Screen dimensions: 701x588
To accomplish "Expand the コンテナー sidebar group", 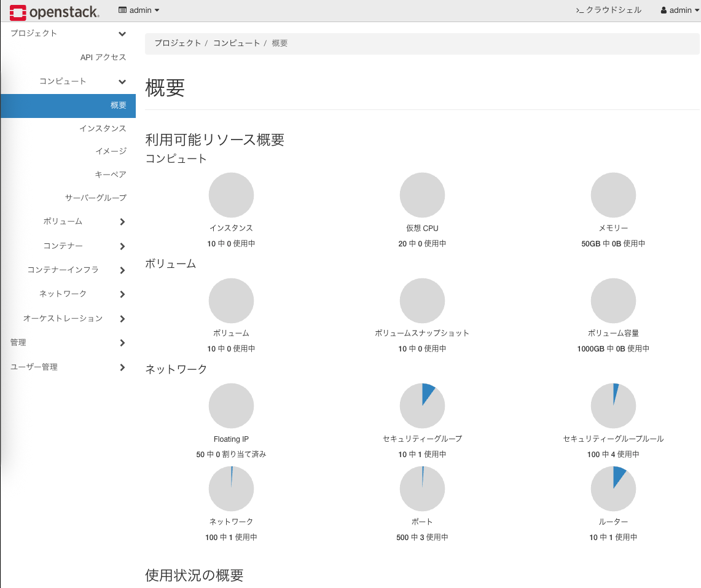I will click(68, 246).
